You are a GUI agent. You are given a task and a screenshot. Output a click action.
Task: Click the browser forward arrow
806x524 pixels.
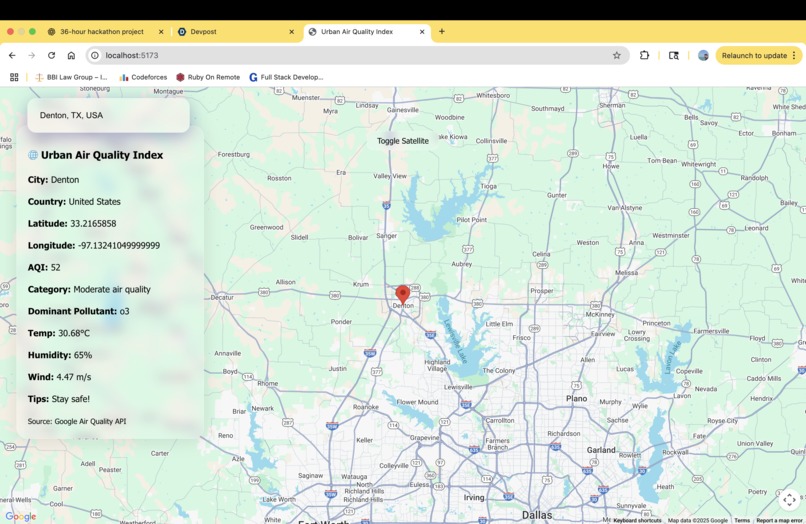[32, 56]
